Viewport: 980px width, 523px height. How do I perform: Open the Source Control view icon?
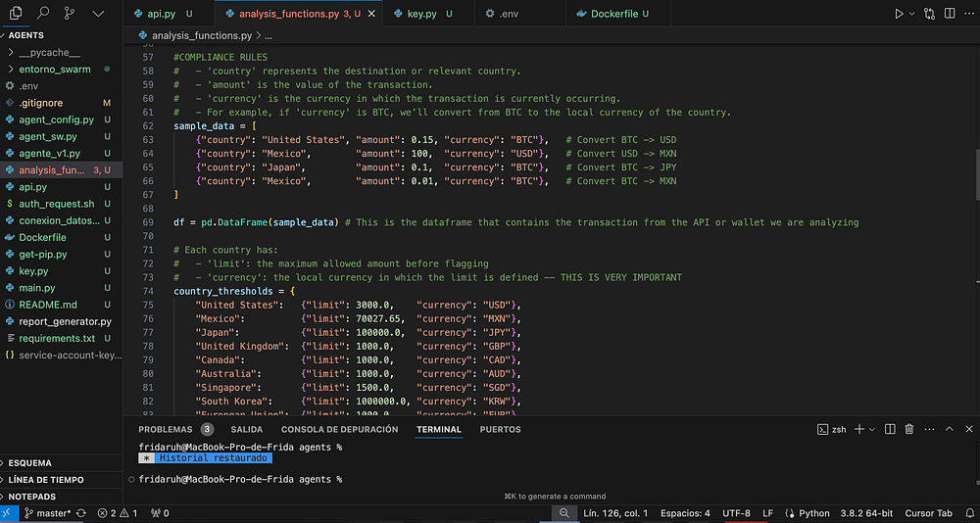point(70,14)
